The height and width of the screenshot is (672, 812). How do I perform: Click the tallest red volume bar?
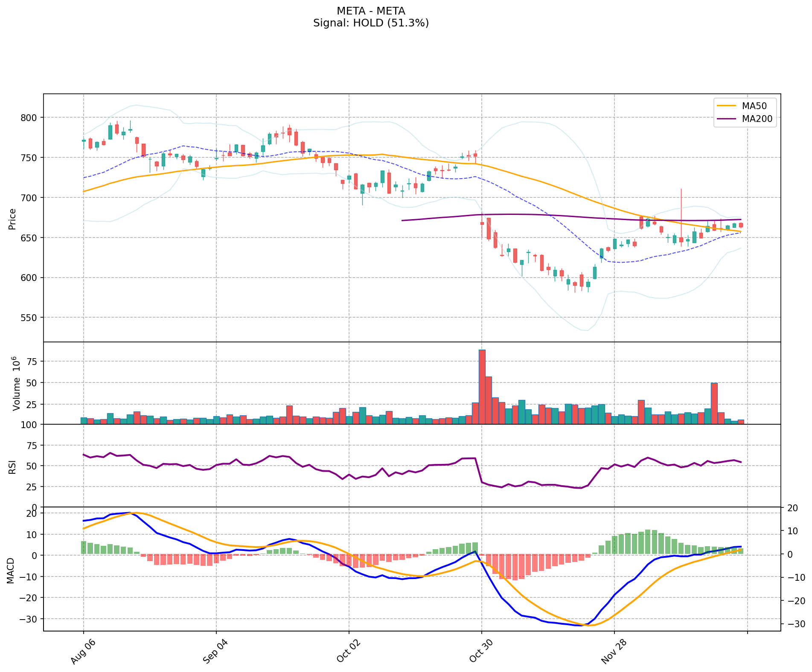(482, 386)
